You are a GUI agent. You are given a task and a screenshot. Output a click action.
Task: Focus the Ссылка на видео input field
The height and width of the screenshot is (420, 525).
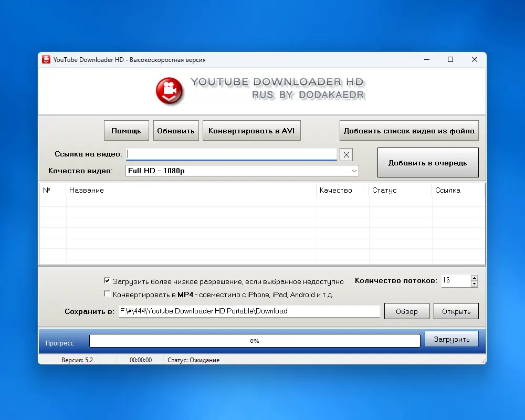[231, 154]
